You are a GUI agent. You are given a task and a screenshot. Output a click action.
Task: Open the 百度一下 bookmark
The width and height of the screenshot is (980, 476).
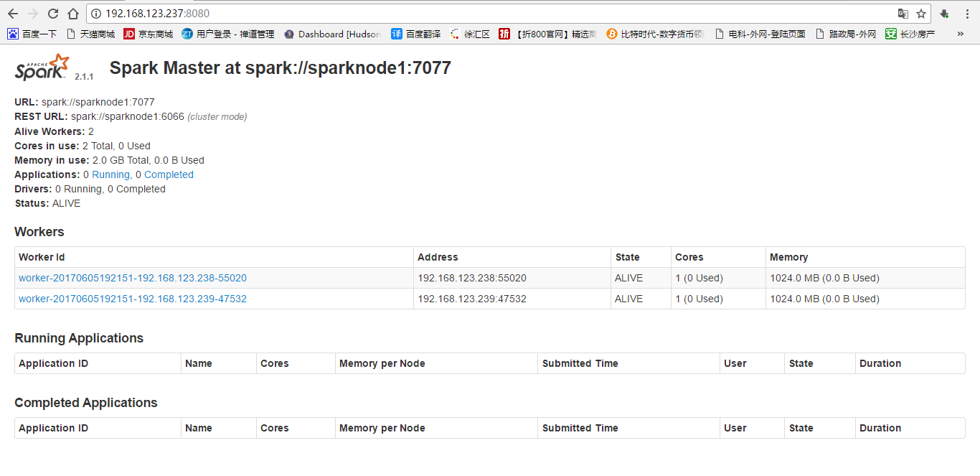[x=32, y=34]
